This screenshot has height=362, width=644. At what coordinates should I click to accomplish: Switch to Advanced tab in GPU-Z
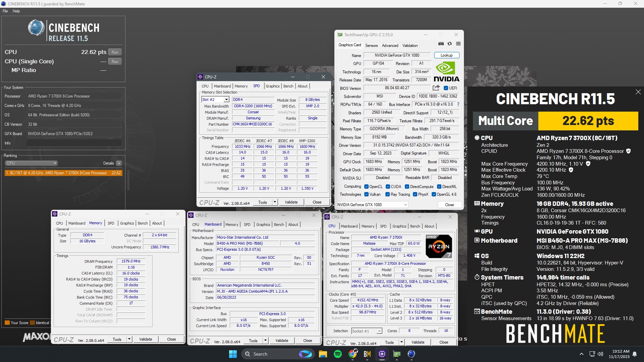pyautogui.click(x=390, y=45)
